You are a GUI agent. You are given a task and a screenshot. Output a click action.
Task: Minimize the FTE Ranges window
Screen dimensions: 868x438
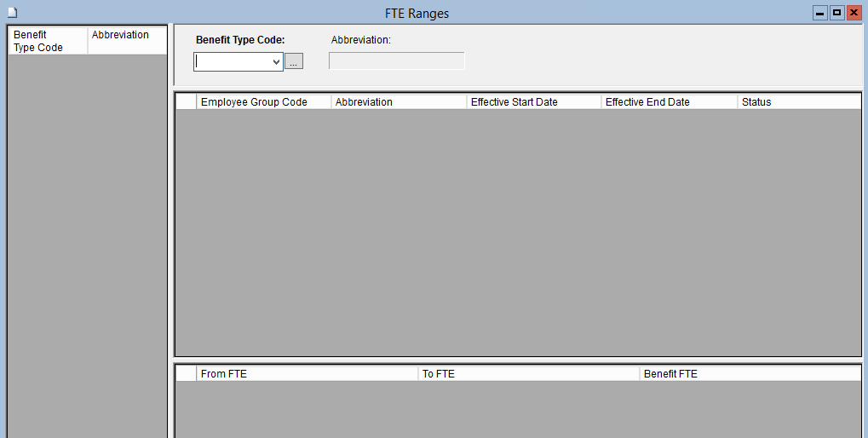coord(819,13)
